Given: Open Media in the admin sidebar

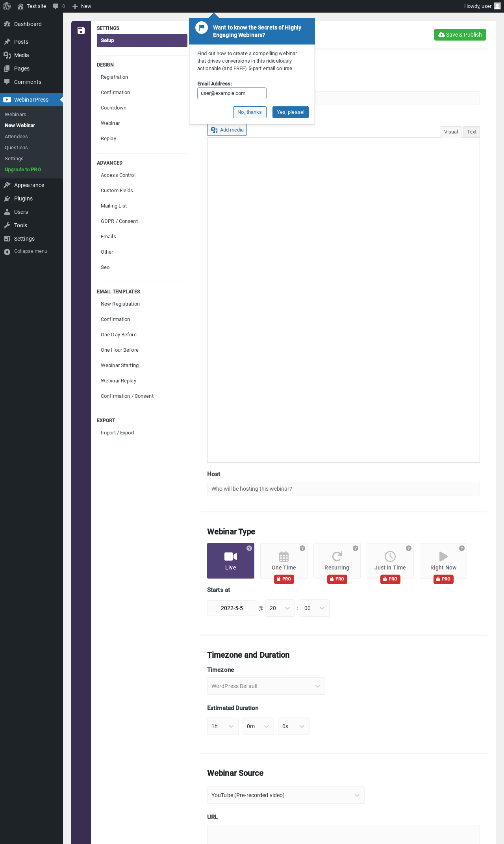Looking at the screenshot, I should (31, 55).
